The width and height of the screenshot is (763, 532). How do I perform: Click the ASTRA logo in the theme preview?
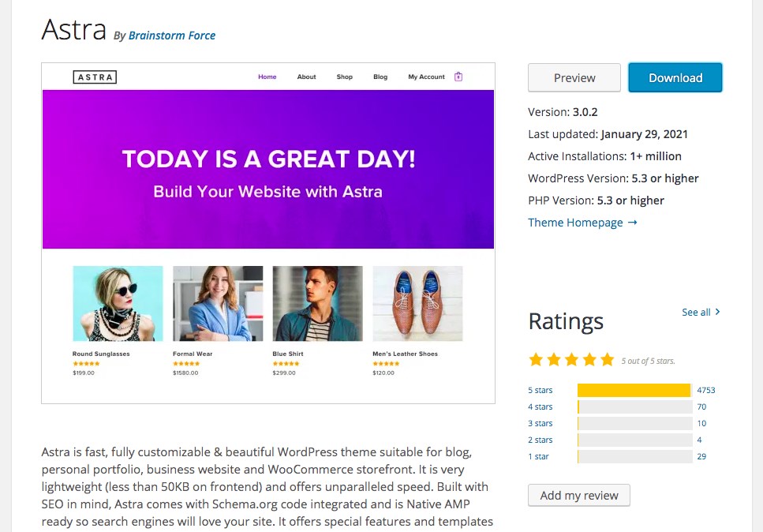tap(95, 77)
